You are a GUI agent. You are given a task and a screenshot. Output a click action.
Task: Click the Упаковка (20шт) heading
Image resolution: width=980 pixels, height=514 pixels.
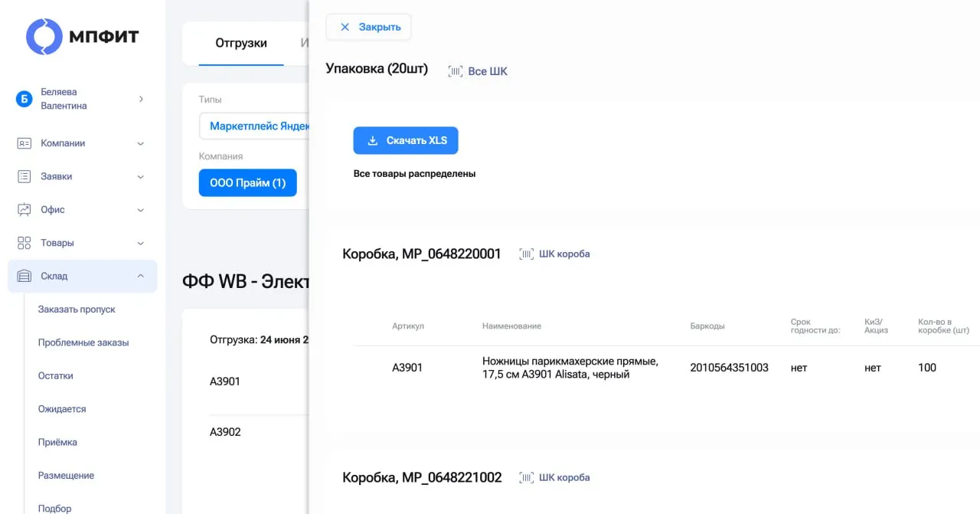click(x=377, y=69)
